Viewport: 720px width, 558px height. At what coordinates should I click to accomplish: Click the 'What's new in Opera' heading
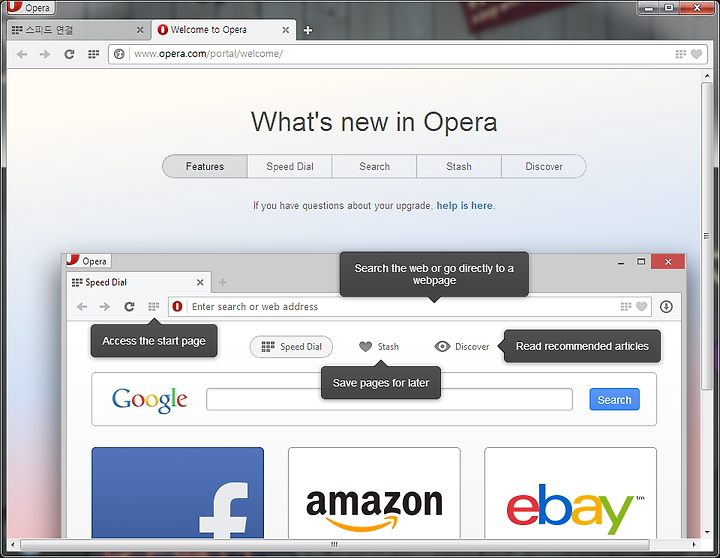click(x=374, y=122)
